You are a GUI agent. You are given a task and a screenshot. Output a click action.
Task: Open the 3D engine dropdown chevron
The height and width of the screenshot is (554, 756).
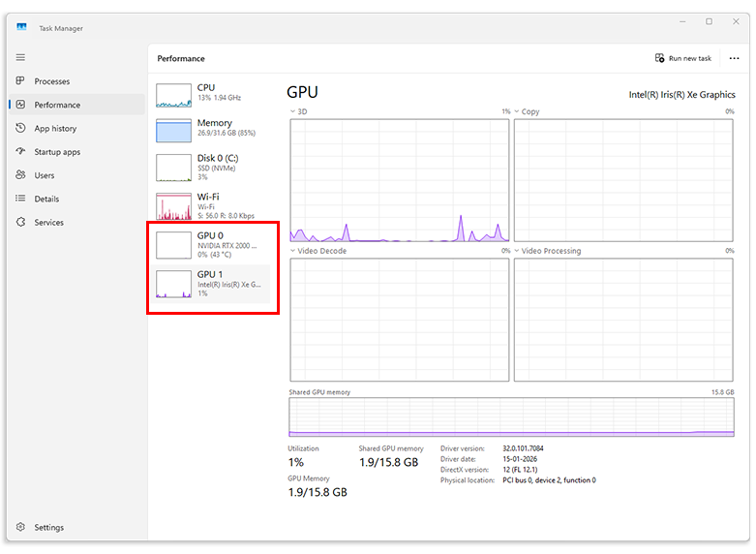292,111
